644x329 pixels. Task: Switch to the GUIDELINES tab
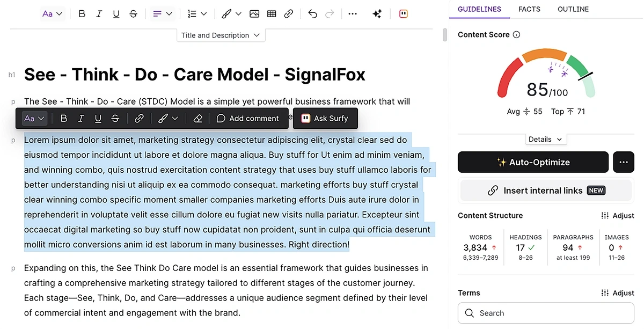(x=479, y=9)
